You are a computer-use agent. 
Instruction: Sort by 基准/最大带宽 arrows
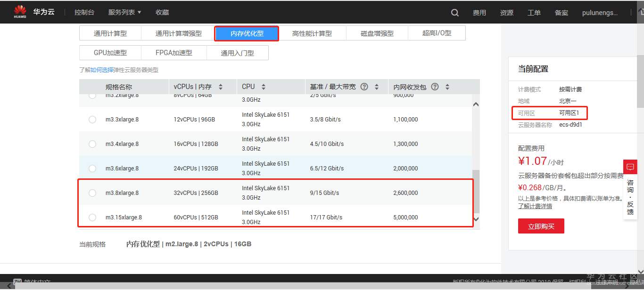(377, 87)
